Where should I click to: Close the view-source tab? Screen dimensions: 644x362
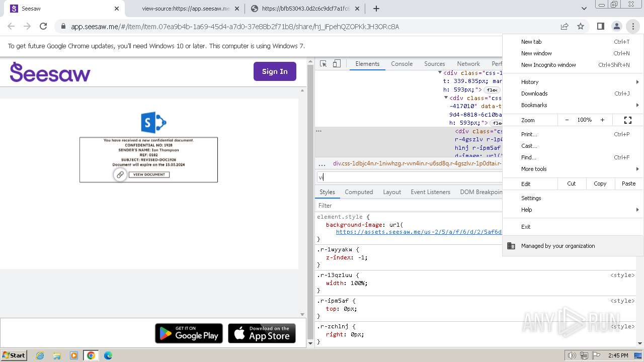pyautogui.click(x=237, y=9)
